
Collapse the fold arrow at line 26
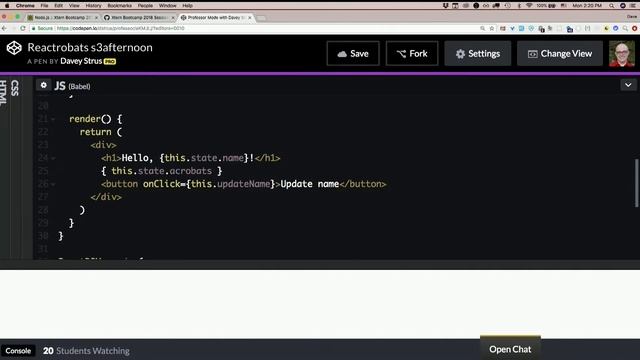[53, 184]
